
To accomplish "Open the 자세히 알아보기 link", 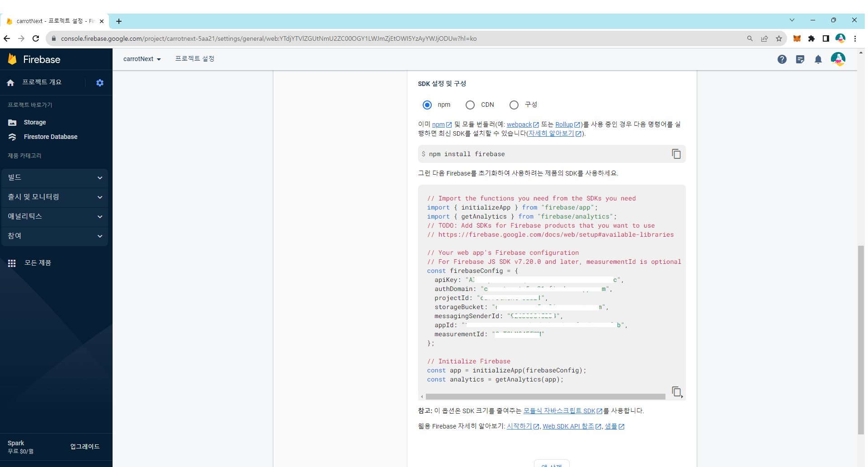I will click(555, 133).
